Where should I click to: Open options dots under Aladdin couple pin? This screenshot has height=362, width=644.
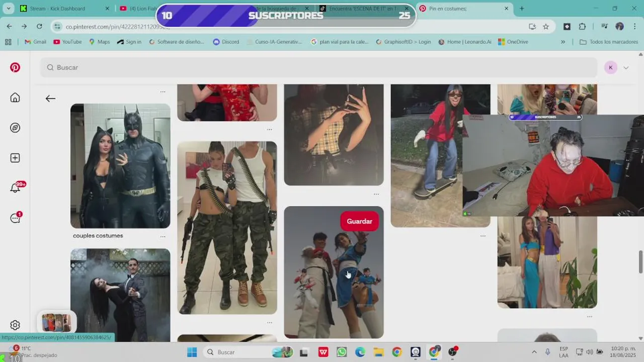pos(589,316)
